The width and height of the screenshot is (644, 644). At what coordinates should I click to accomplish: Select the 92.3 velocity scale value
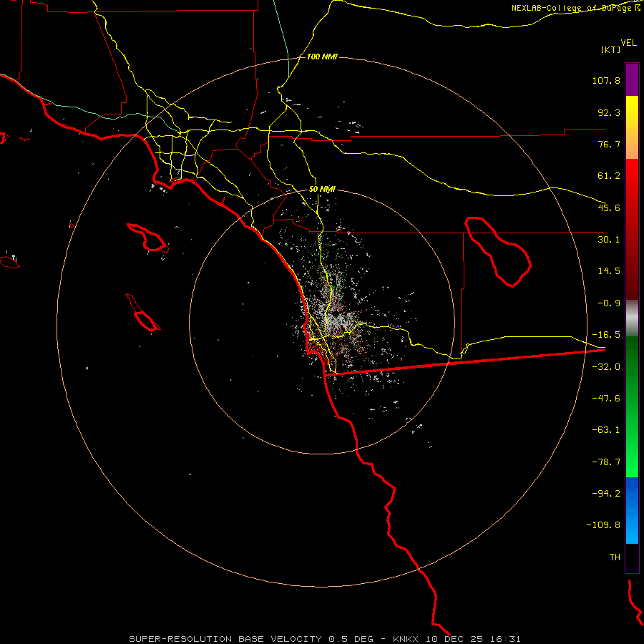(x=609, y=112)
